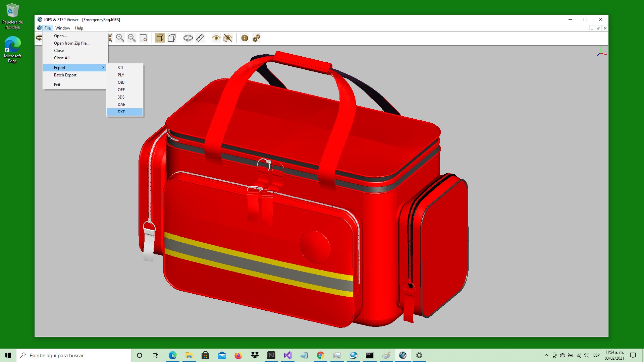644x362 pixels.
Task: Select Batch Export menu entry
Action: (65, 75)
